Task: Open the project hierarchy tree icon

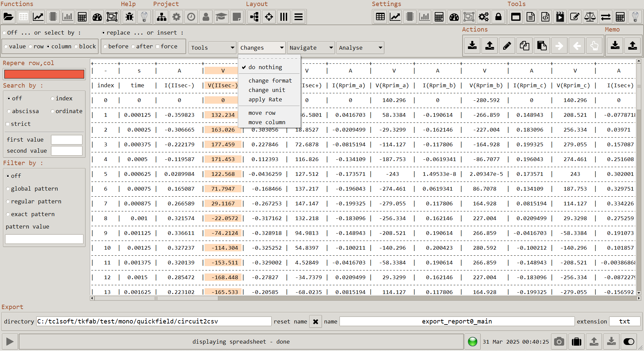Action: pyautogui.click(x=162, y=17)
